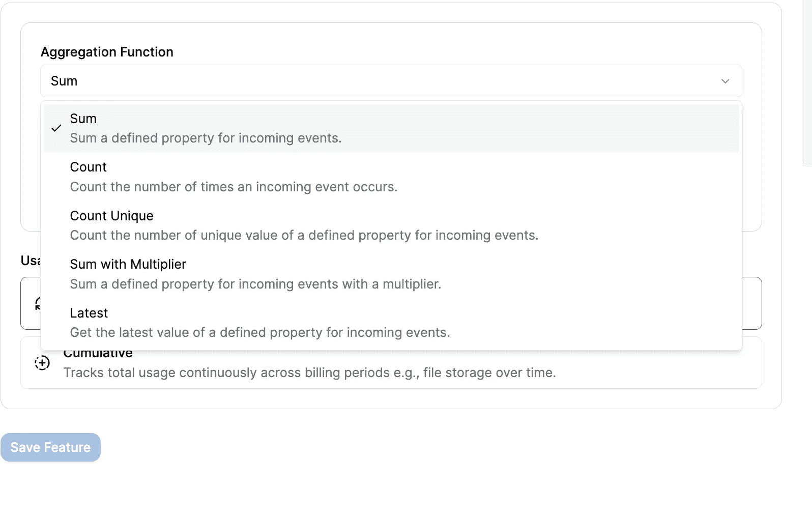Click the partially hidden 'Usa' section heading
Screen dimensions: 812x515
point(30,261)
